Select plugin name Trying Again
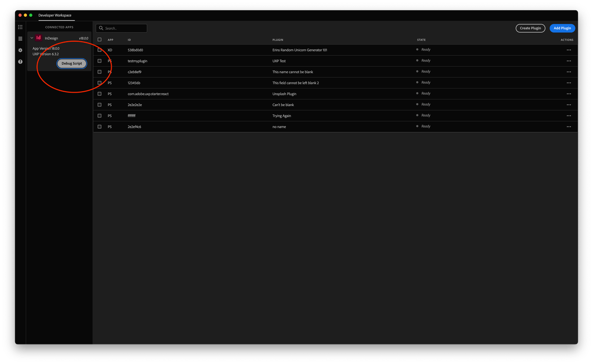The width and height of the screenshot is (593, 364). 282,116
